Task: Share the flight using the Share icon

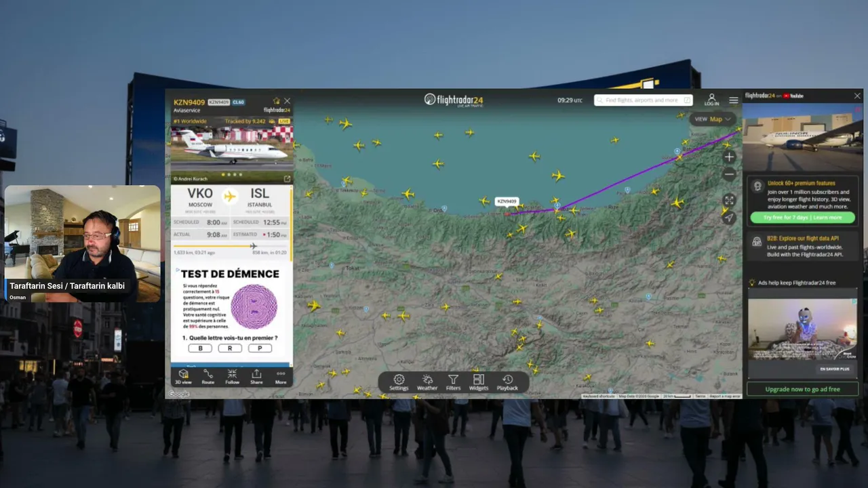Action: [256, 377]
